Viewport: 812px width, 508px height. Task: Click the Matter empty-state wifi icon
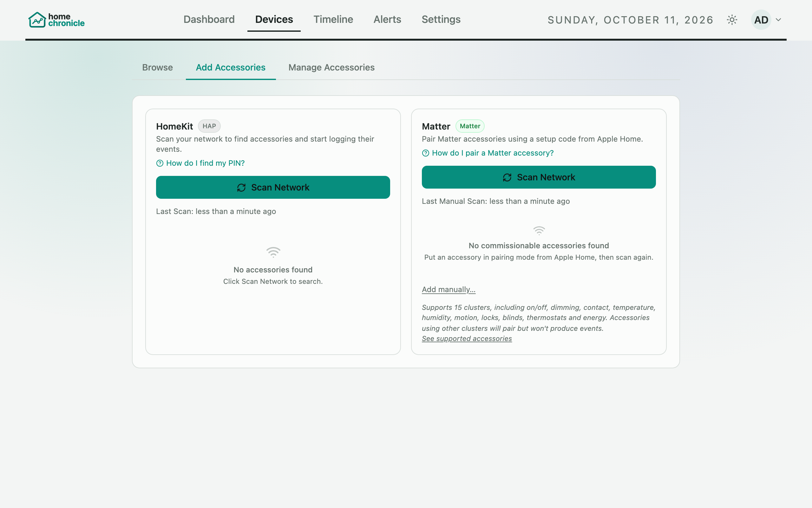tap(539, 231)
